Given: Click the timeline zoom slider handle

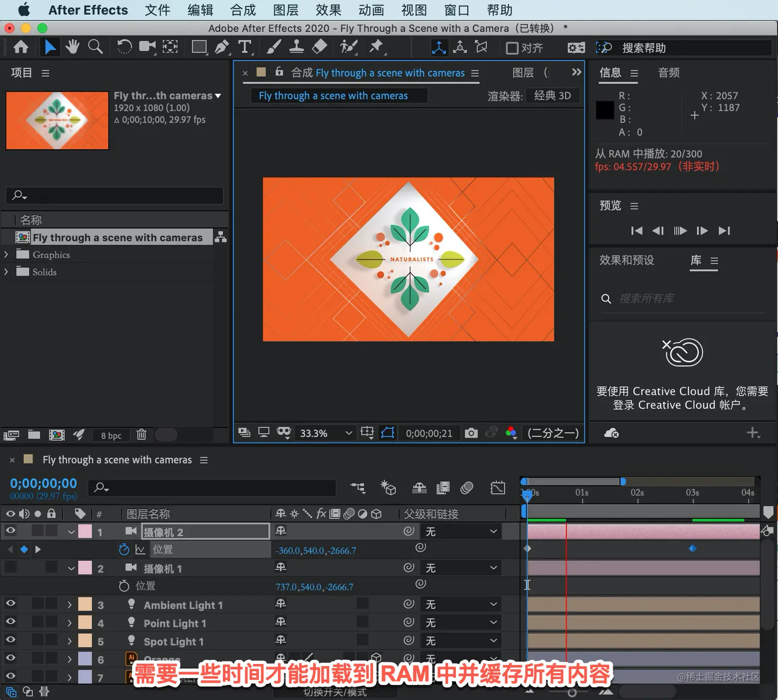Looking at the screenshot, I should tap(572, 693).
